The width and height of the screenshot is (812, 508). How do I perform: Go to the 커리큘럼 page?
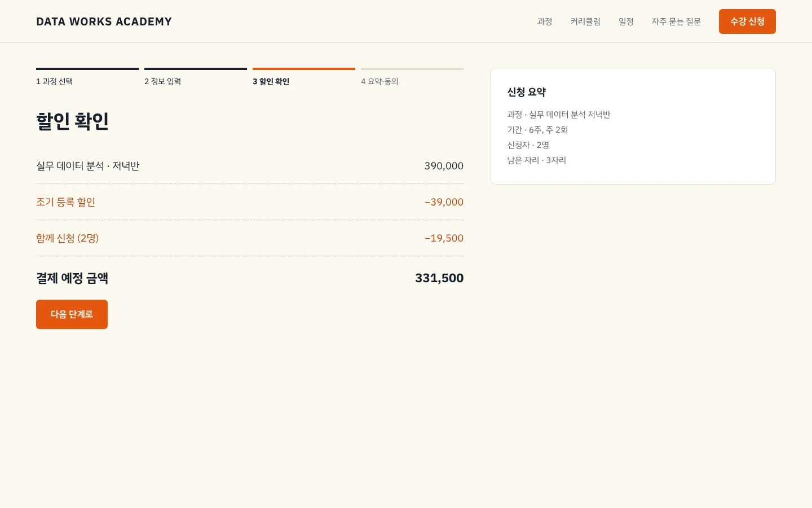[585, 21]
